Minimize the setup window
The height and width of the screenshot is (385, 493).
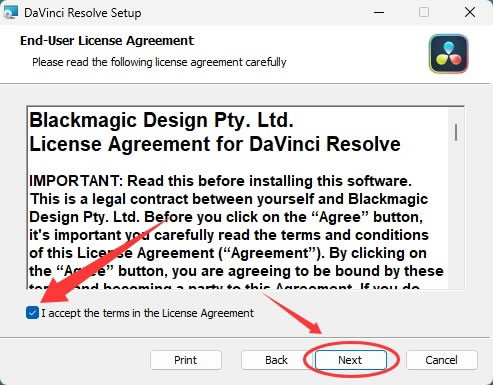[379, 13]
